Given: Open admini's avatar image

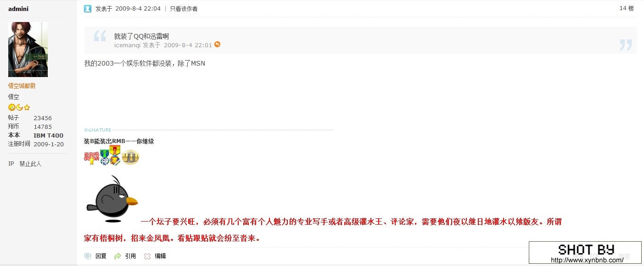Looking at the screenshot, I should [x=28, y=49].
